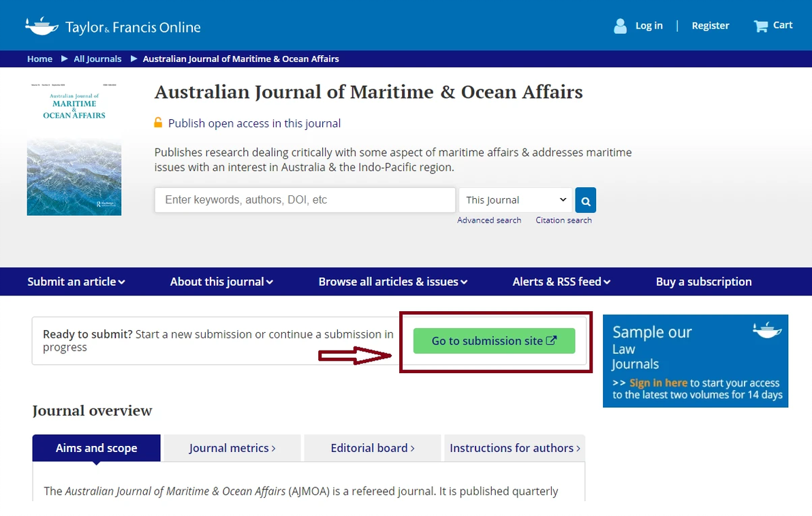Open the This Journal scope dropdown
812x516 pixels.
(515, 200)
